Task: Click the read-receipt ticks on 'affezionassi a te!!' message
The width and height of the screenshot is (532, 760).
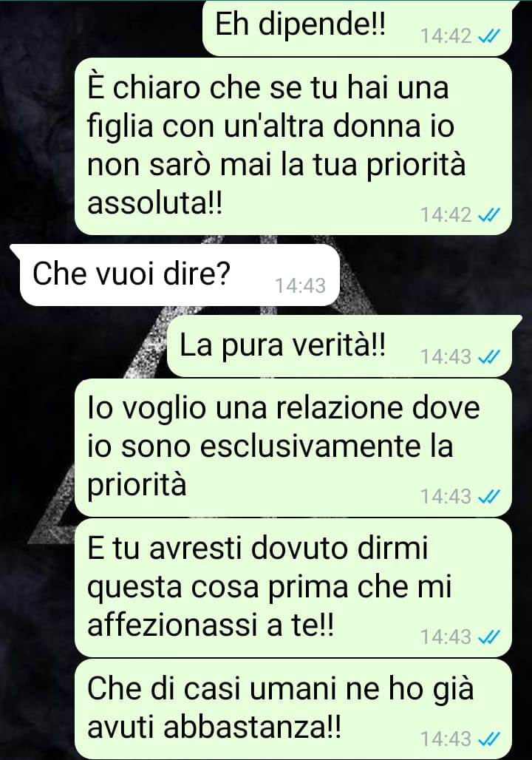Action: click(488, 637)
